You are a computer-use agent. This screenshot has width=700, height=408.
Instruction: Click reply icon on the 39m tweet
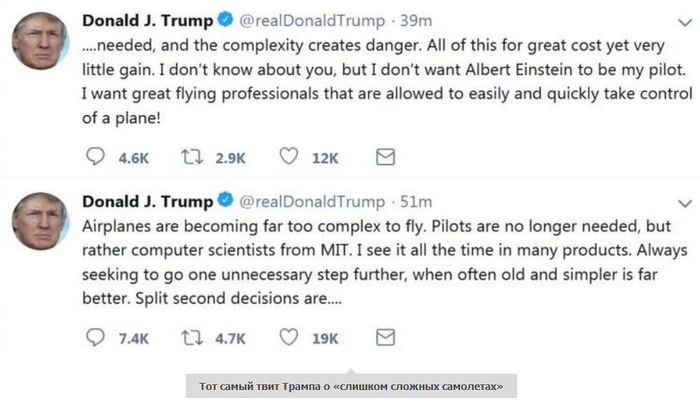(x=95, y=157)
